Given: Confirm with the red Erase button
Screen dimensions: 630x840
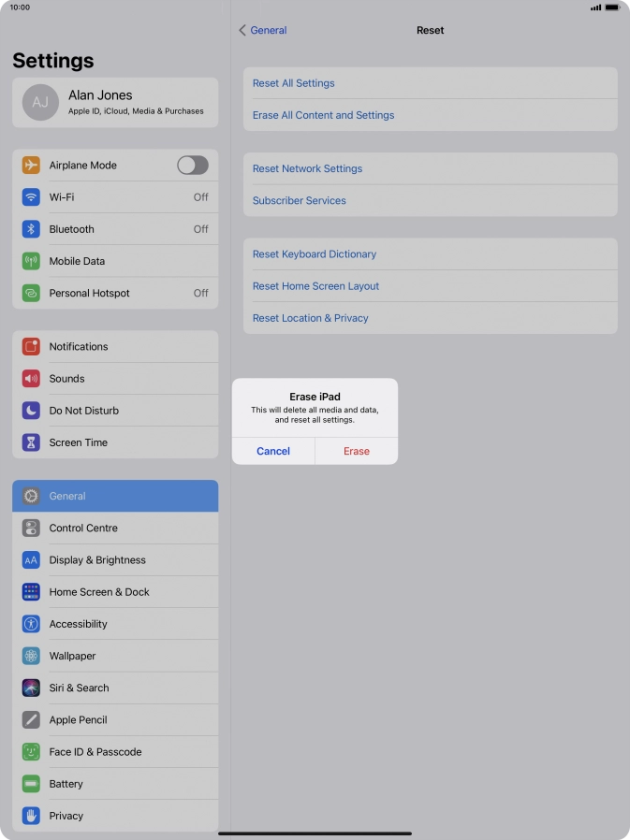Looking at the screenshot, I should [357, 451].
